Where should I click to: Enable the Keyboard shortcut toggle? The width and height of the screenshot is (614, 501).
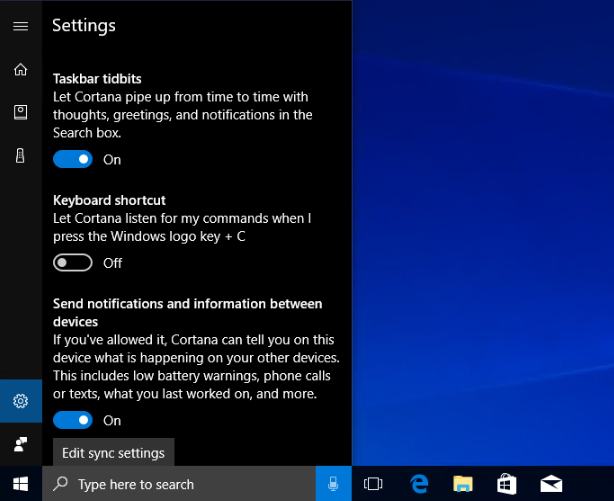pyautogui.click(x=73, y=262)
